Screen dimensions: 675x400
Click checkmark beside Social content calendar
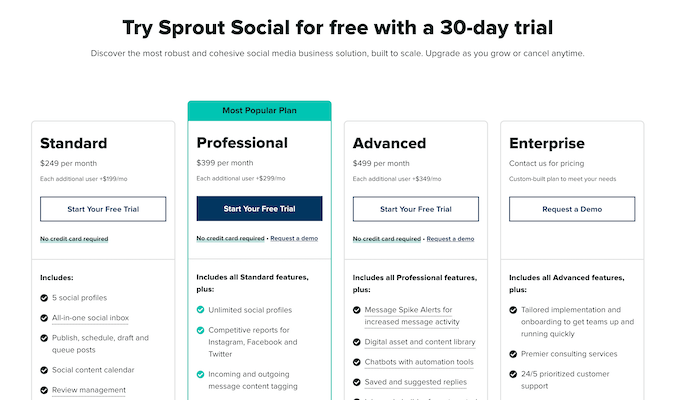click(44, 370)
